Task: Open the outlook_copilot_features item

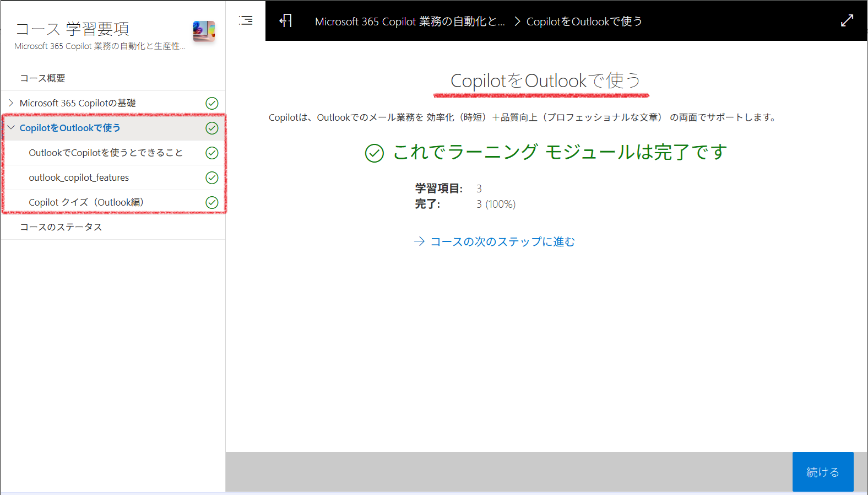Action: [x=79, y=177]
